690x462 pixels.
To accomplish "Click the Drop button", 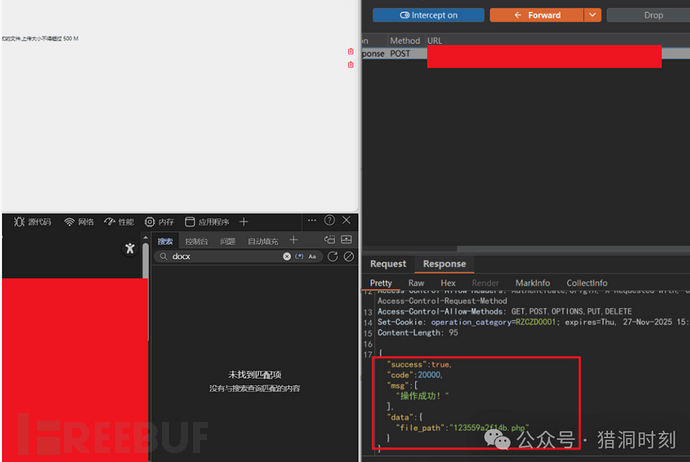I will [x=652, y=15].
